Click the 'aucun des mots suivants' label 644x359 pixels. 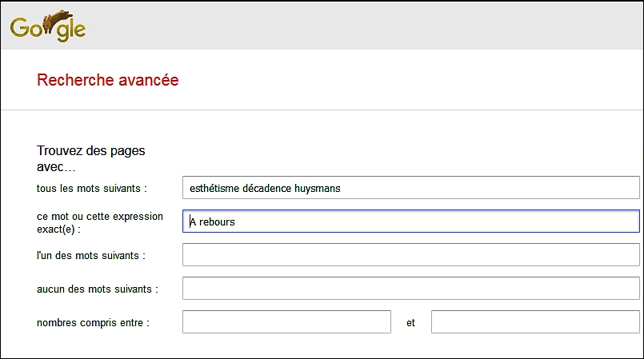point(97,289)
